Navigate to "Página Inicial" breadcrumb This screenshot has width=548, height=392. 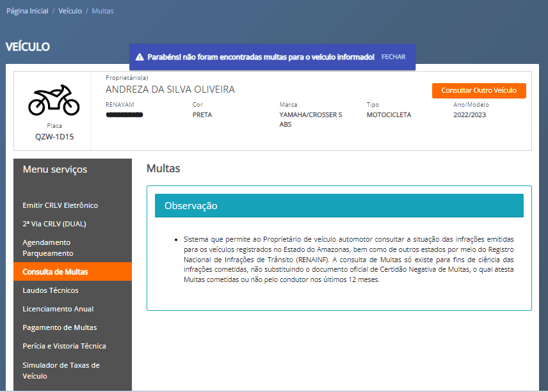click(x=27, y=11)
